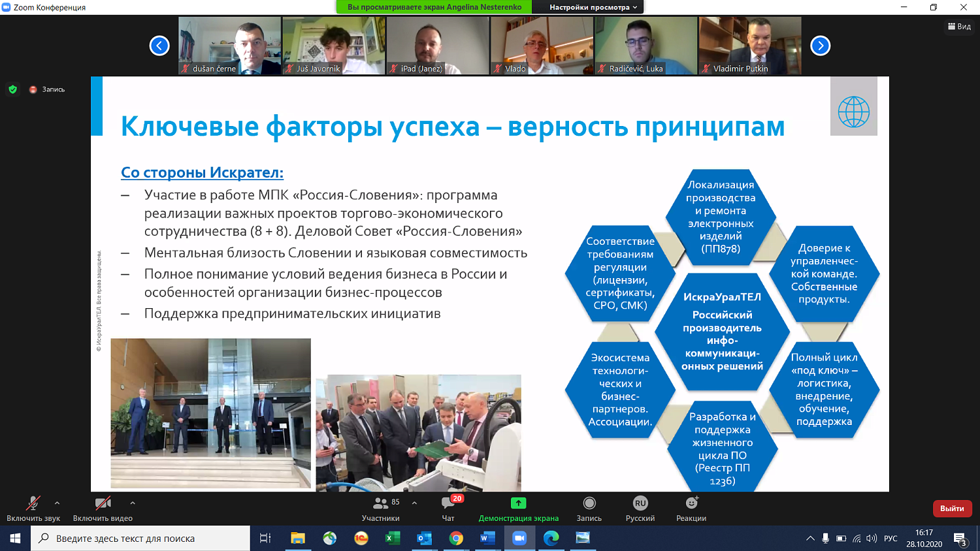Click the sharing banner for Angelina Nesterenko screen
The height and width of the screenshot is (551, 980).
click(434, 7)
